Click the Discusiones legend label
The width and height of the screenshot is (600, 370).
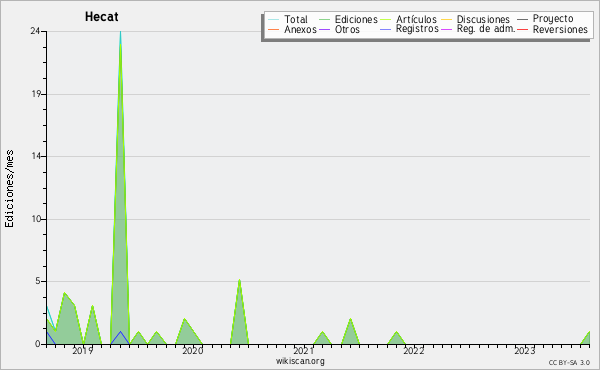483,19
